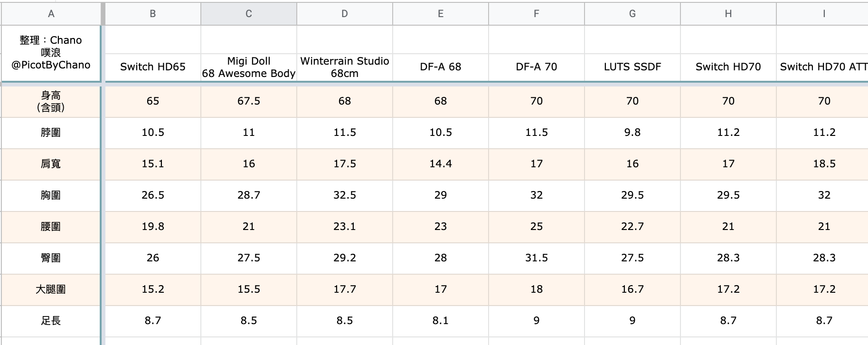Click thigh value 17.7 for Winterrain Studio
The height and width of the screenshot is (345, 868).
click(x=345, y=289)
